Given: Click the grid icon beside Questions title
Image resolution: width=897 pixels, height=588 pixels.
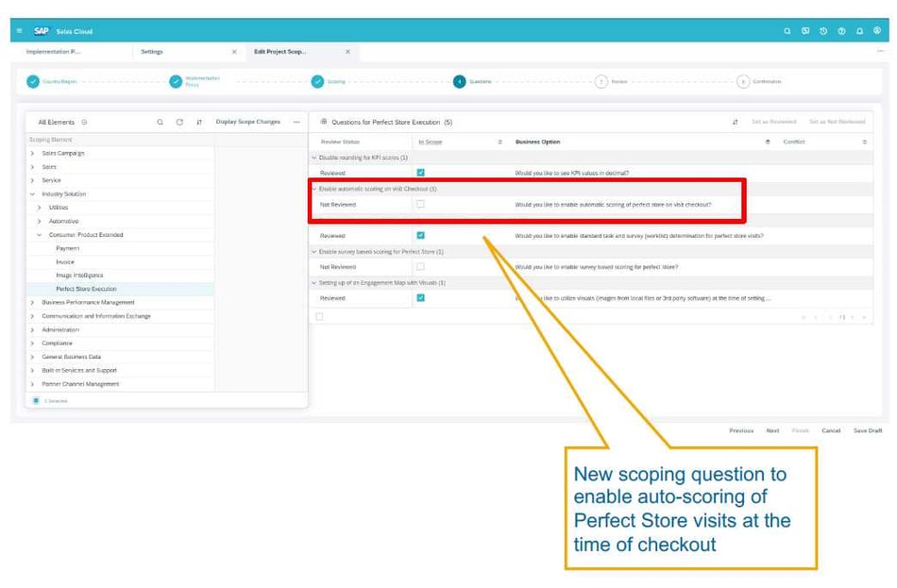Looking at the screenshot, I should tap(324, 121).
